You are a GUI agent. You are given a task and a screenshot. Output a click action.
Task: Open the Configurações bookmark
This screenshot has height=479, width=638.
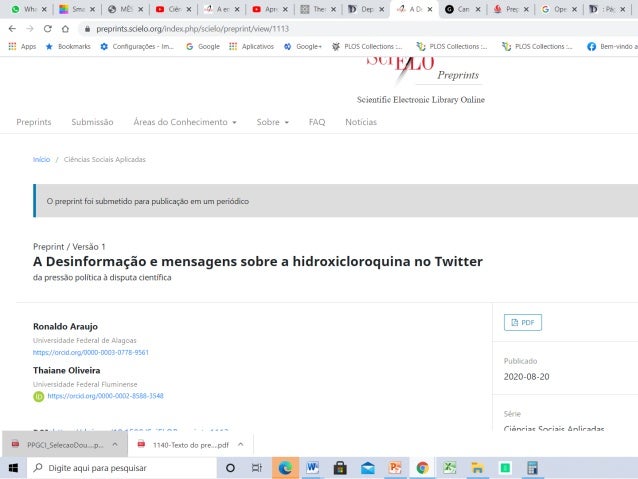click(137, 46)
